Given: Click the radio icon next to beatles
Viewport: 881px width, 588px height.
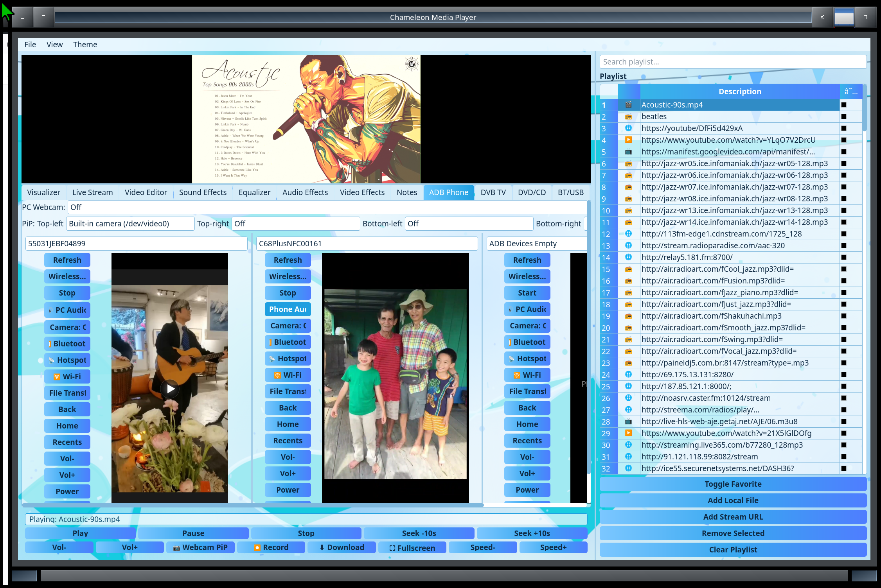Looking at the screenshot, I should coord(629,117).
